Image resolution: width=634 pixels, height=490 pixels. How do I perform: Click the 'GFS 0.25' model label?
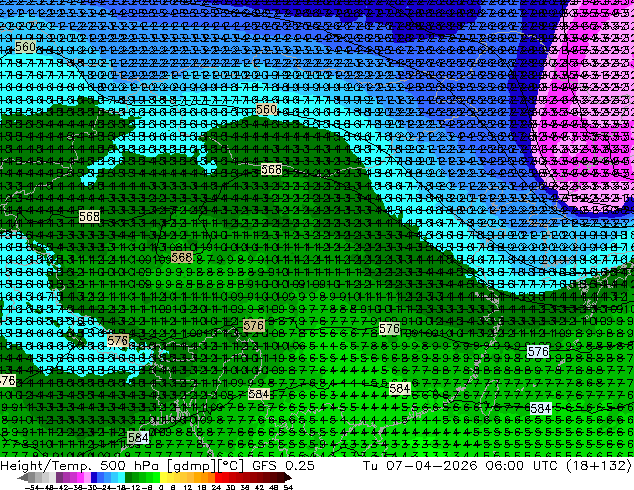point(283,465)
